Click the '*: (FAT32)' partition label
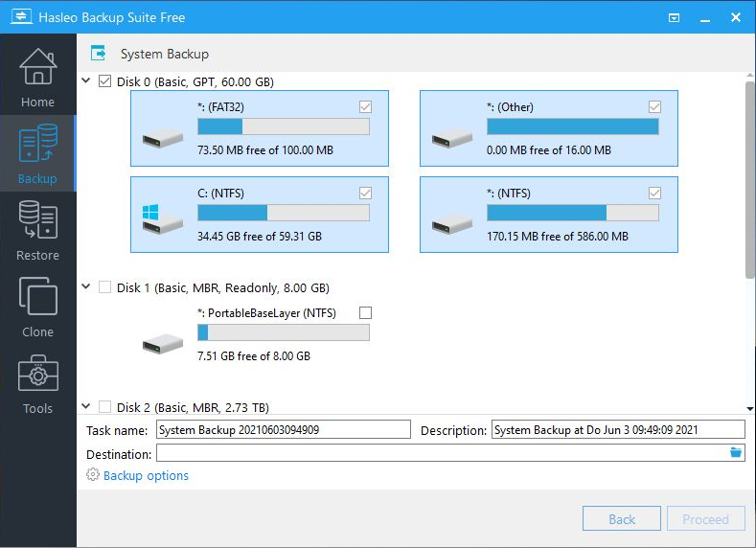 click(x=220, y=107)
